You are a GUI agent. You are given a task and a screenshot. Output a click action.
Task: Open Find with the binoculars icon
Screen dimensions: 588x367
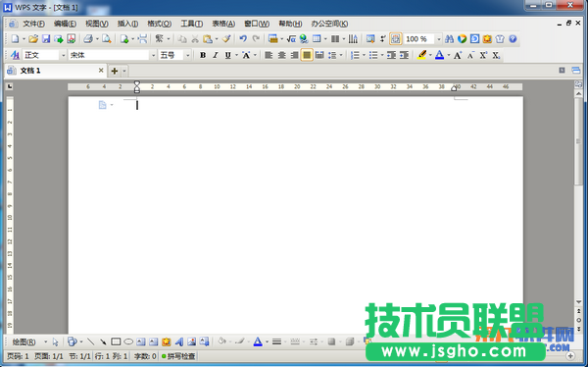449,38
